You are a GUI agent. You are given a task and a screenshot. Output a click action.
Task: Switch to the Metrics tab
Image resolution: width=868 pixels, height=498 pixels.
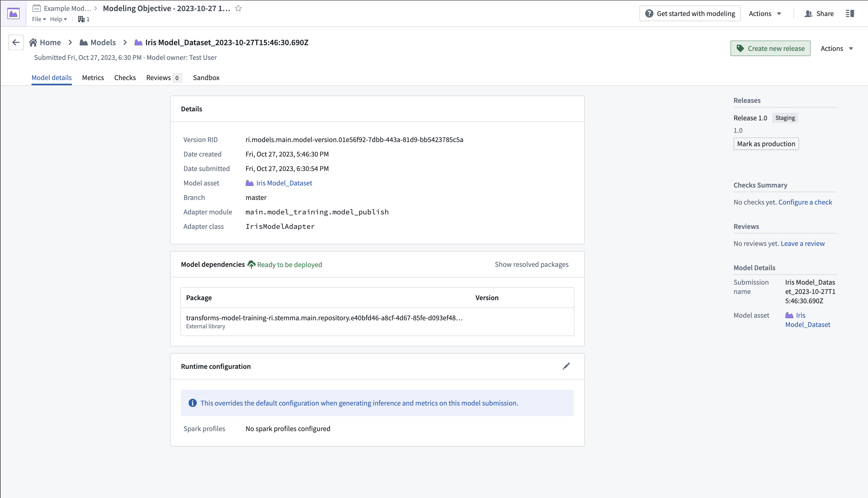click(x=93, y=78)
